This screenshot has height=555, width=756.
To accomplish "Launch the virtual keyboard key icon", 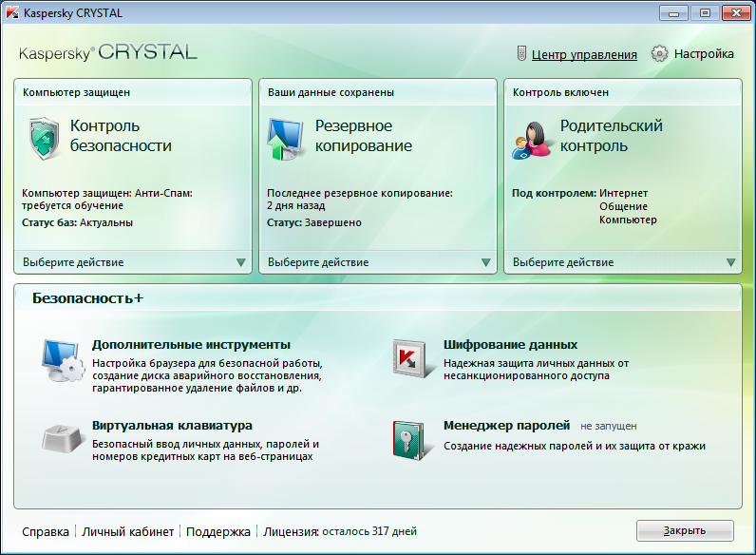I will 61,438.
